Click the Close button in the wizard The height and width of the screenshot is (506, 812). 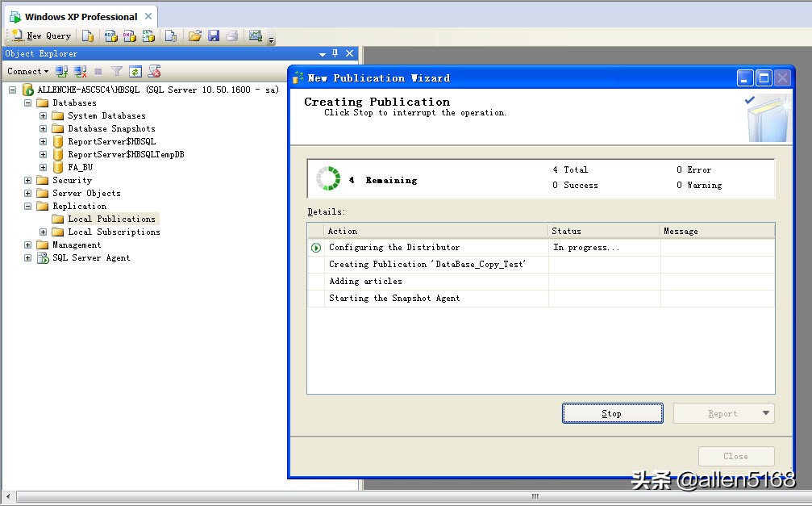click(x=736, y=456)
